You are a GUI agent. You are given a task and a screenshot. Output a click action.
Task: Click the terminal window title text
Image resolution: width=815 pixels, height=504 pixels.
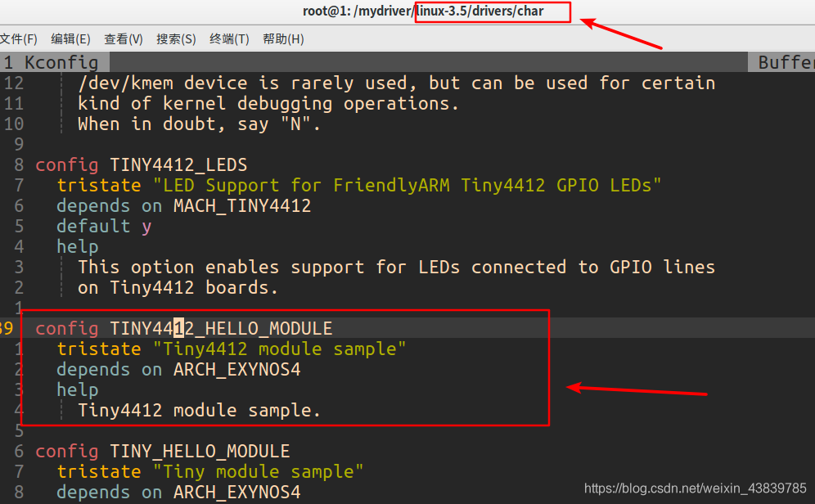423,11
